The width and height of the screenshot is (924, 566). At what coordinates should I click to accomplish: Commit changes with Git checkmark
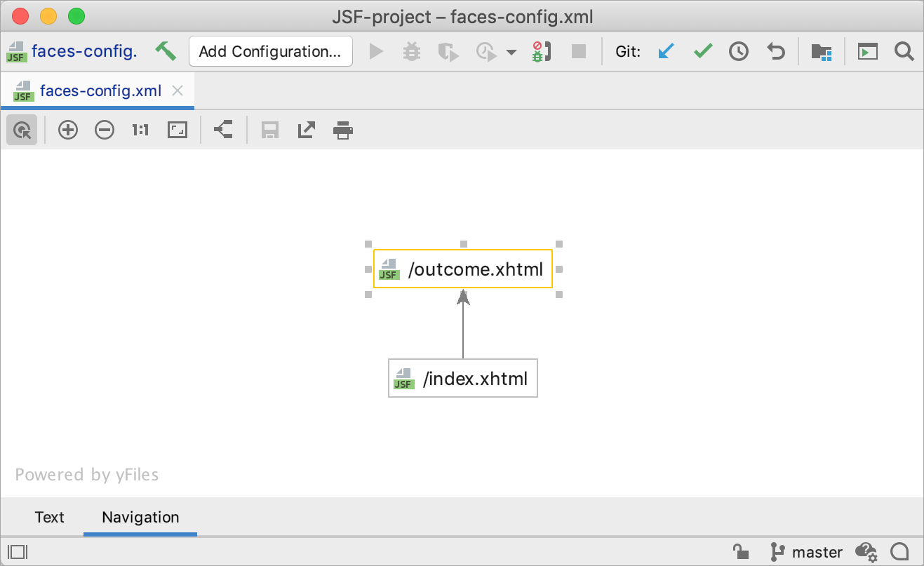(703, 51)
